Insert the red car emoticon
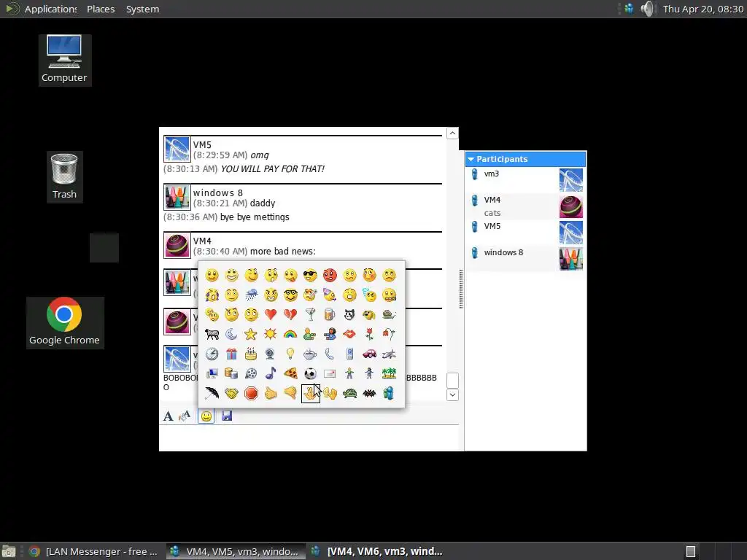The width and height of the screenshot is (747, 560). [369, 354]
